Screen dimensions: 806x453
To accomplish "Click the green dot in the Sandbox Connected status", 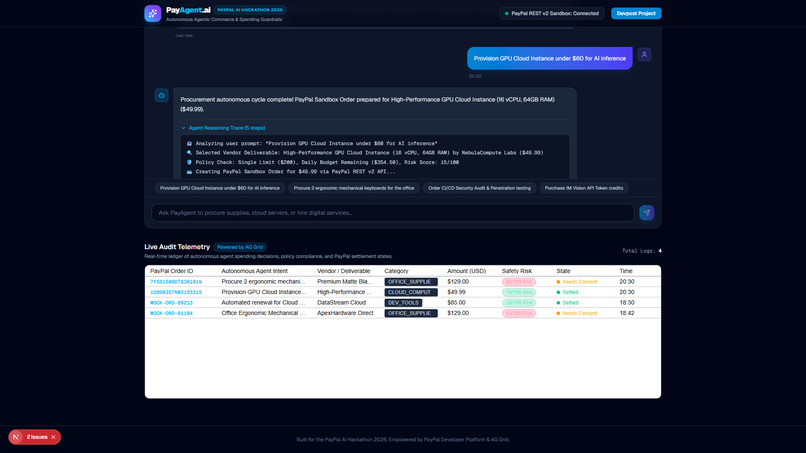I will 506,13.
